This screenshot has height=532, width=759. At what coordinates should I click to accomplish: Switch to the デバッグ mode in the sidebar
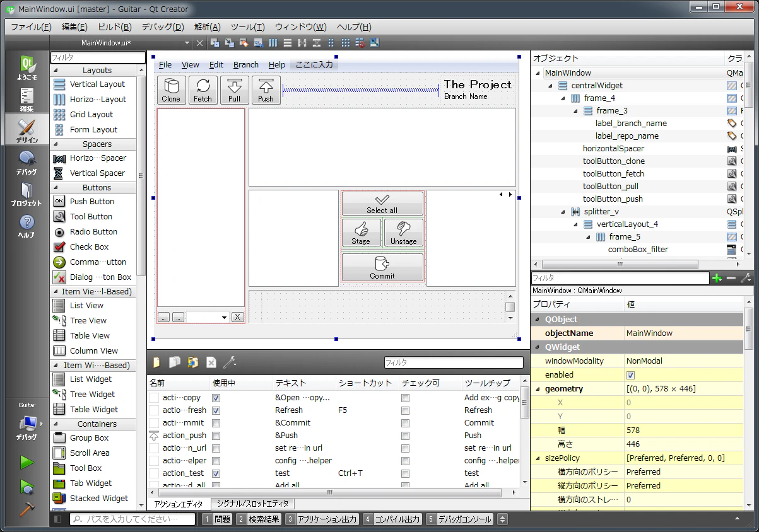27,162
